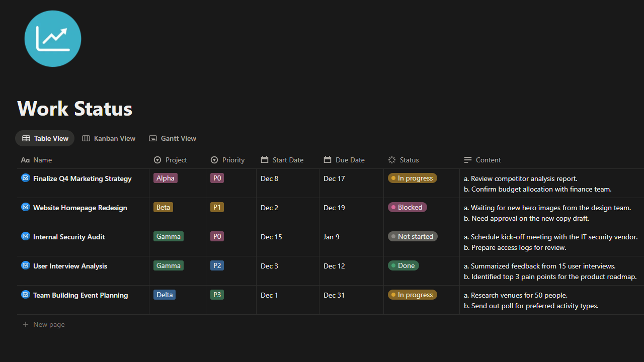Open the Start Date column header menu
This screenshot has width=644, height=362.
288,160
